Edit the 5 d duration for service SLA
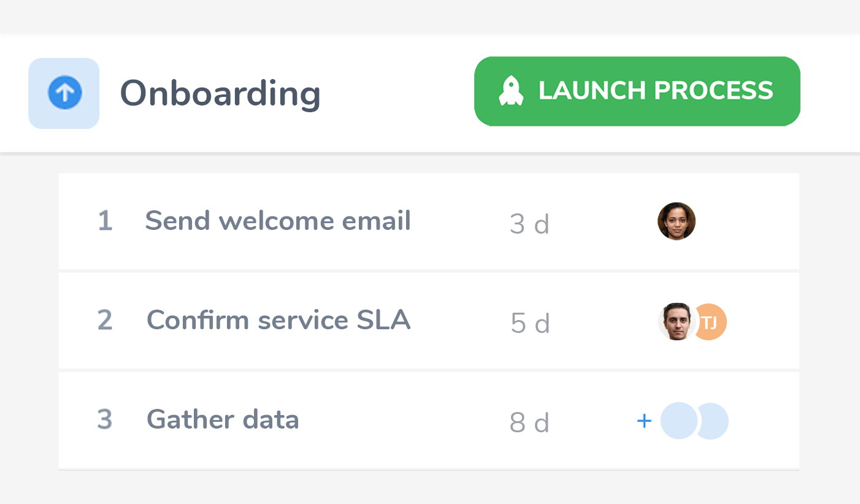The width and height of the screenshot is (860, 504). (x=530, y=323)
